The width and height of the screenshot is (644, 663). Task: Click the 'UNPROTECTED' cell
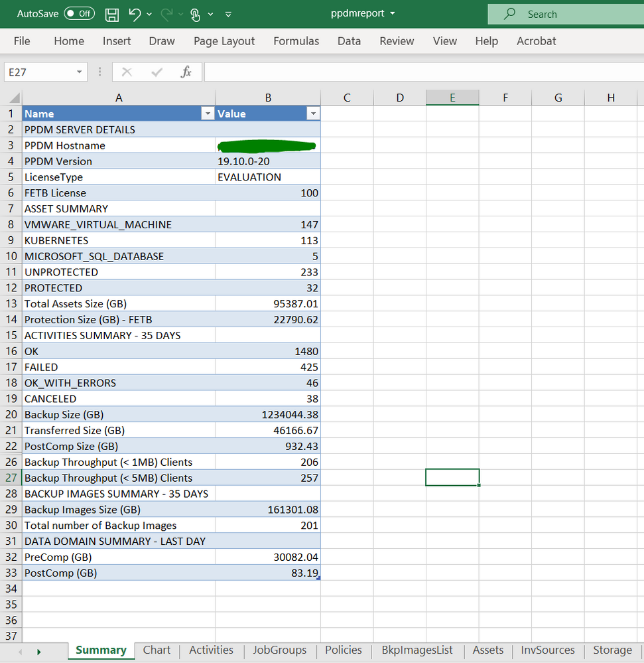click(x=119, y=272)
